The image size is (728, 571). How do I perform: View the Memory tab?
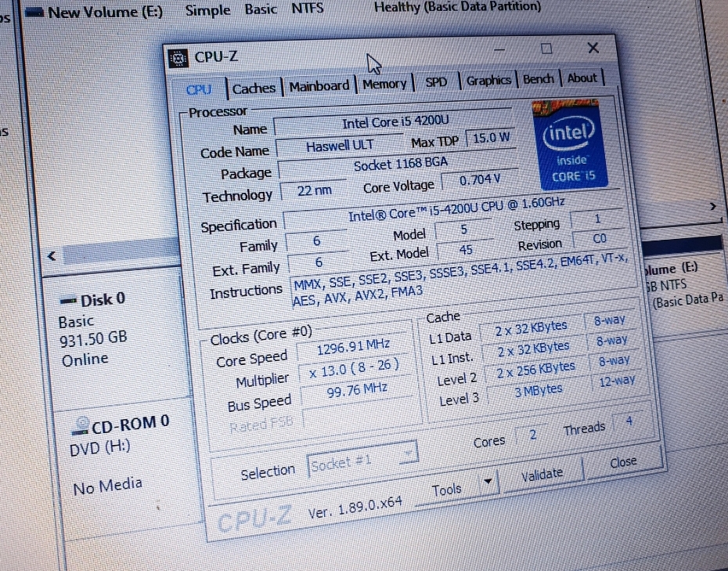tap(384, 83)
